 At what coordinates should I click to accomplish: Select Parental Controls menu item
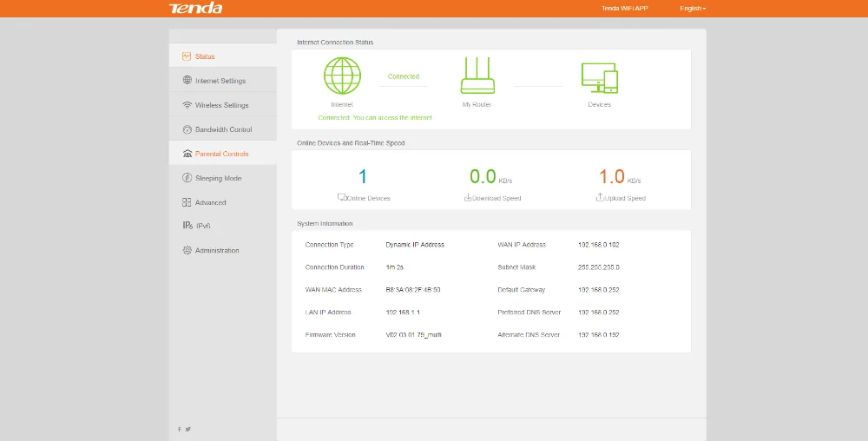tap(221, 154)
